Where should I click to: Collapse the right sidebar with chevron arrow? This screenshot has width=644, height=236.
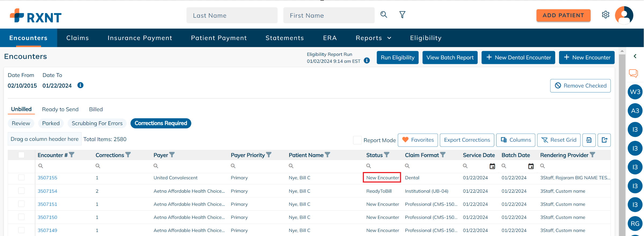[x=635, y=56]
